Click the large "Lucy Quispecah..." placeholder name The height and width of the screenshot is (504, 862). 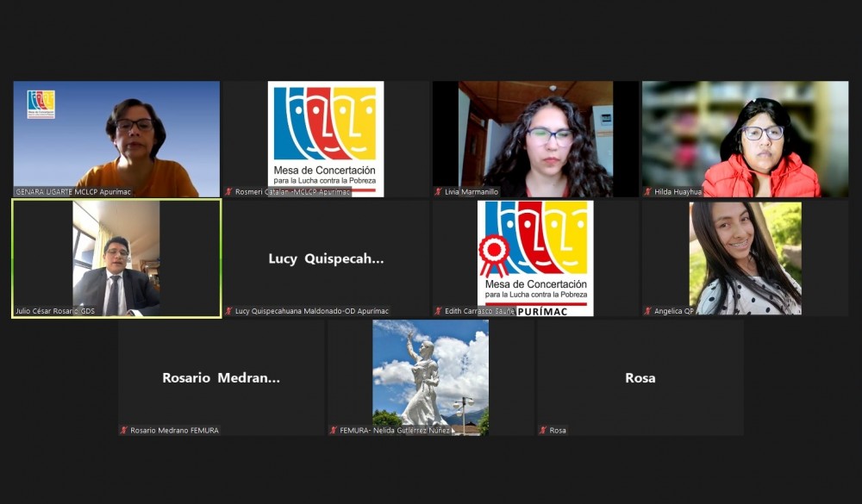[326, 258]
